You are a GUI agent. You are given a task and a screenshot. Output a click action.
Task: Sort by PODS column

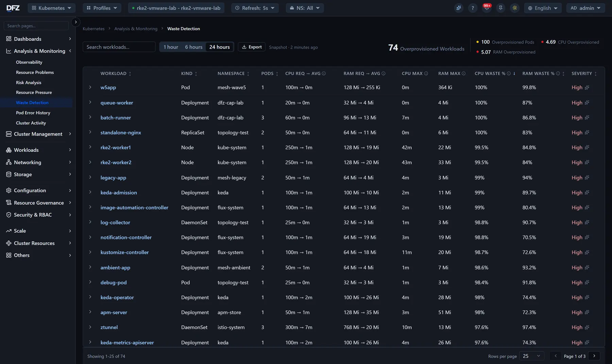[270, 73]
